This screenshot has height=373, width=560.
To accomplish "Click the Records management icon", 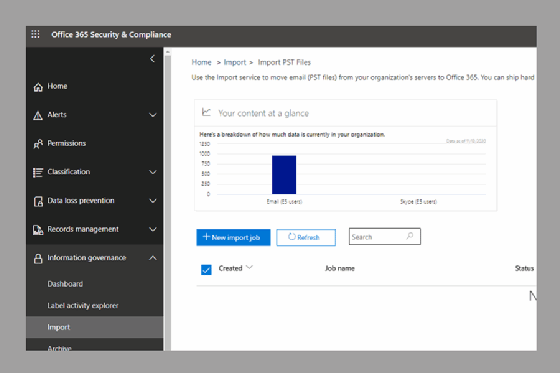I will pos(38,230).
